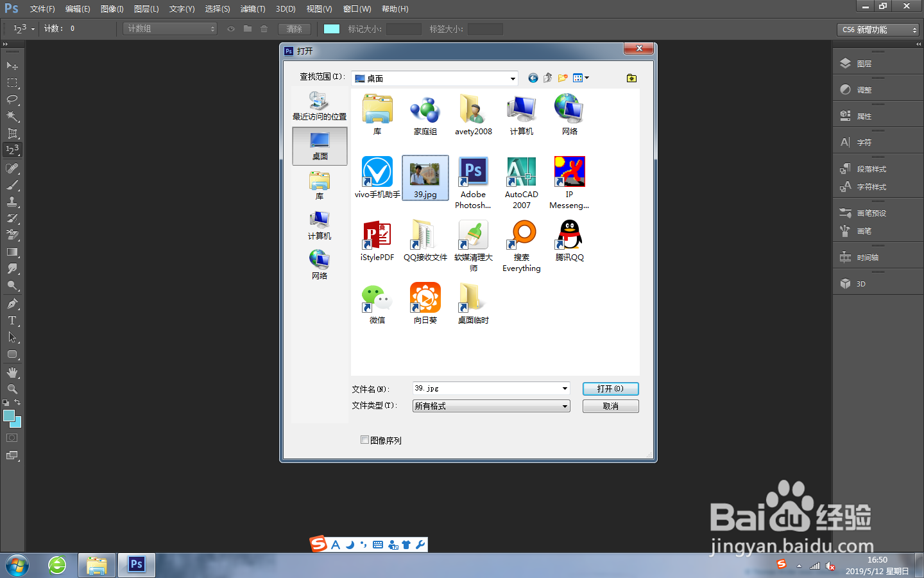924x578 pixels.
Task: Select the Count tool (123) in toolbar
Action: point(12,150)
